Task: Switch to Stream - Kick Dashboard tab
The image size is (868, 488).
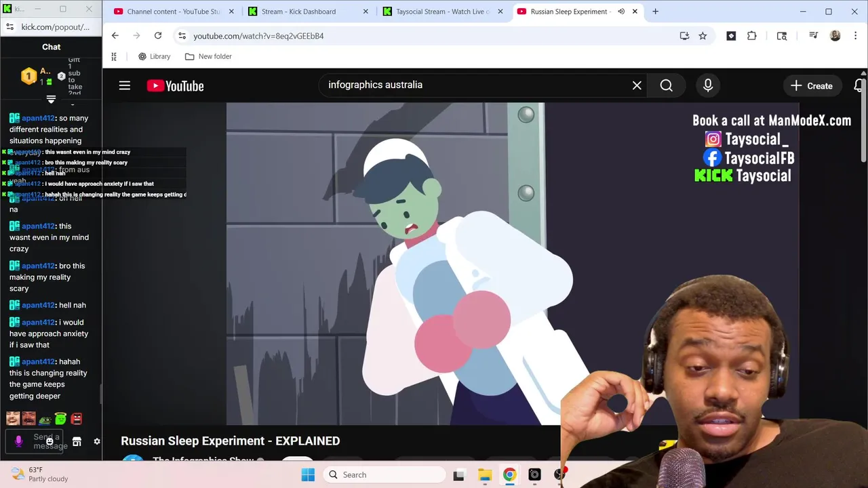Action: [309, 12]
